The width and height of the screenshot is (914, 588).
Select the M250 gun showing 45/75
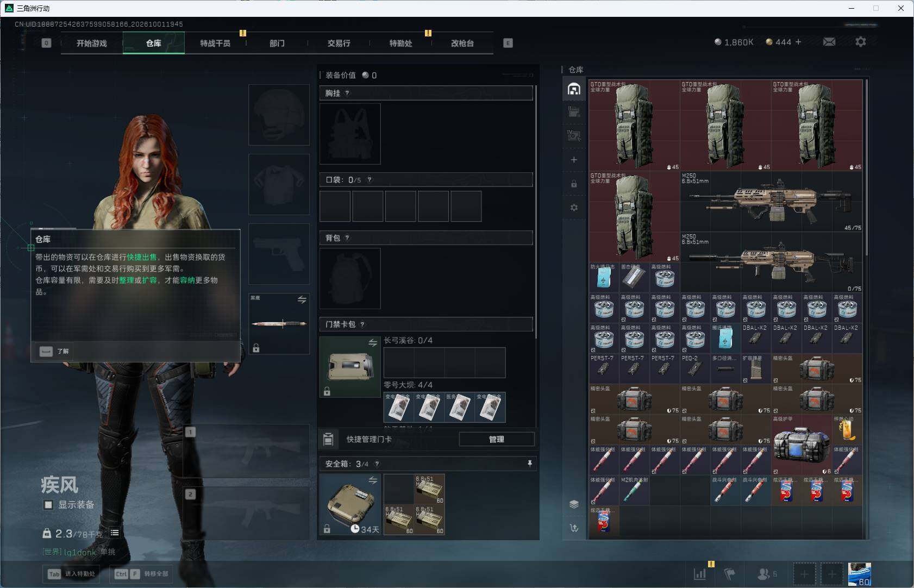click(771, 202)
